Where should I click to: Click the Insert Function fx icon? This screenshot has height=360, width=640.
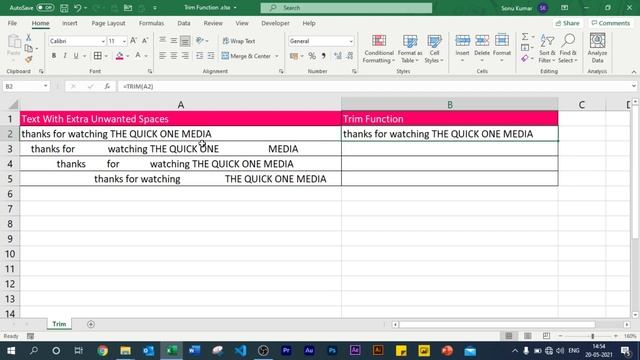[107, 86]
